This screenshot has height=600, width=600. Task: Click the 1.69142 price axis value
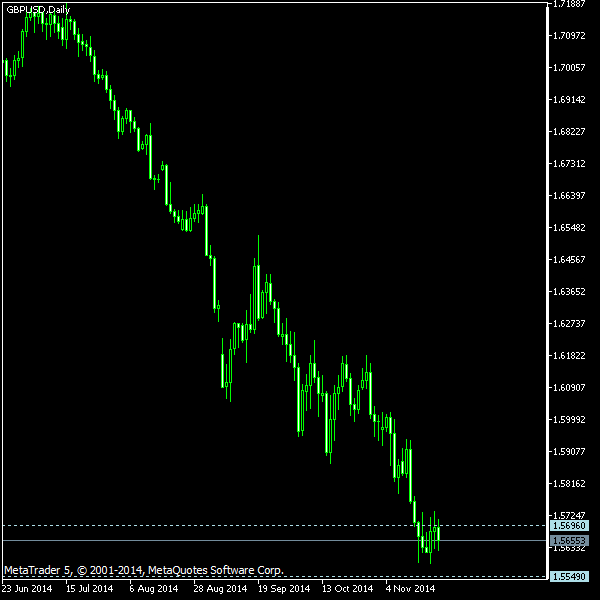569,99
